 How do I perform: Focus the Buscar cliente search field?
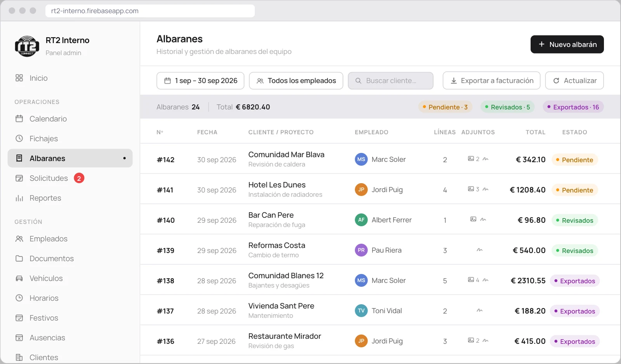pos(391,81)
